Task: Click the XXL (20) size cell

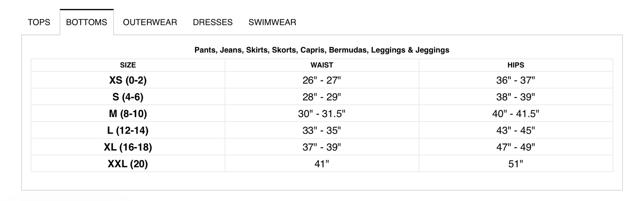Action: (x=128, y=164)
